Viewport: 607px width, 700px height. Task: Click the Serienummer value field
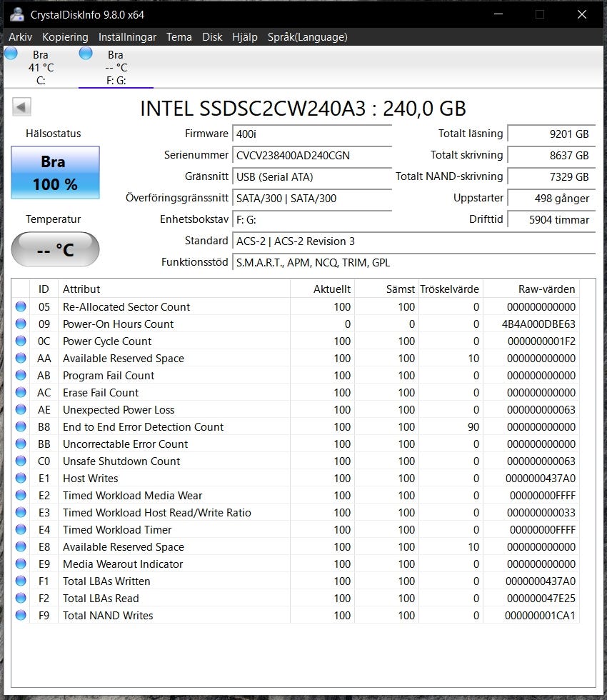[312, 156]
